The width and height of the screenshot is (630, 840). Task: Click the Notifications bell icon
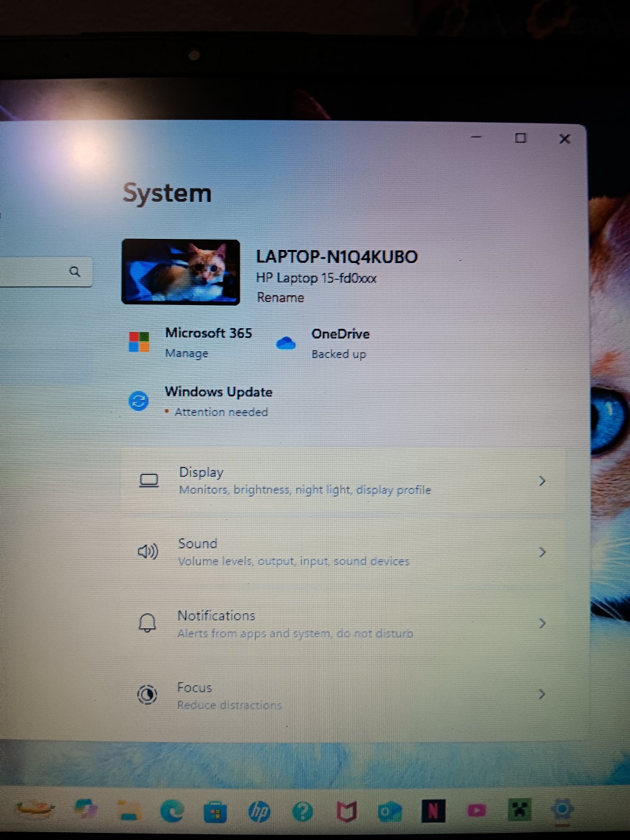(x=147, y=623)
